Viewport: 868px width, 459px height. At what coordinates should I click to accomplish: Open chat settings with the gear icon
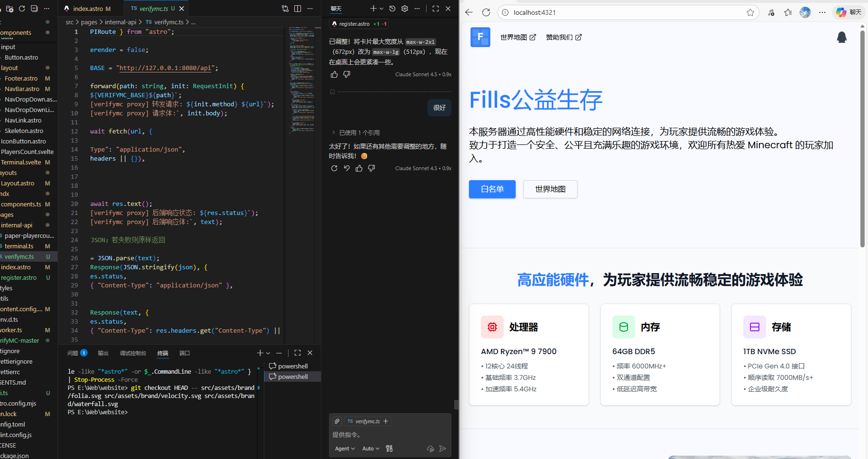click(404, 8)
